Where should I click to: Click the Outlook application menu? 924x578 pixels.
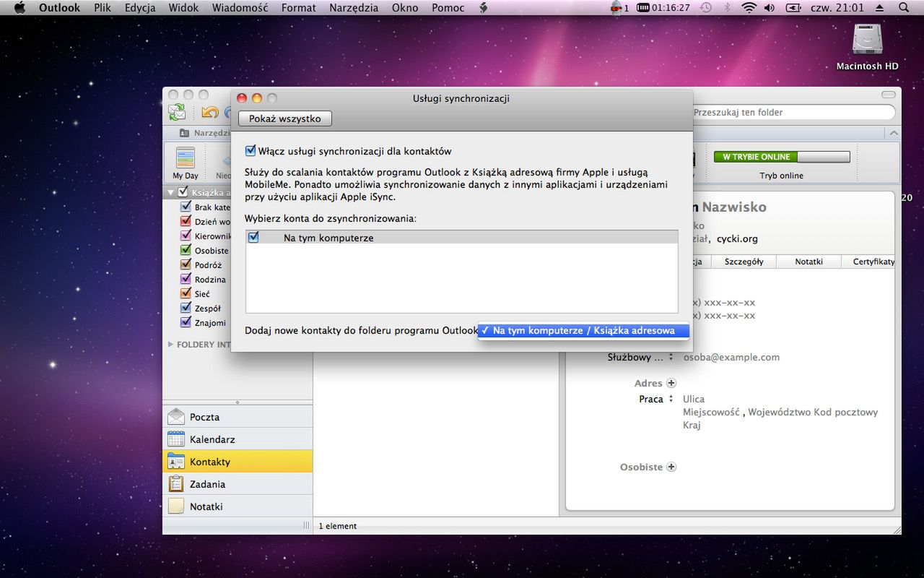coord(59,7)
